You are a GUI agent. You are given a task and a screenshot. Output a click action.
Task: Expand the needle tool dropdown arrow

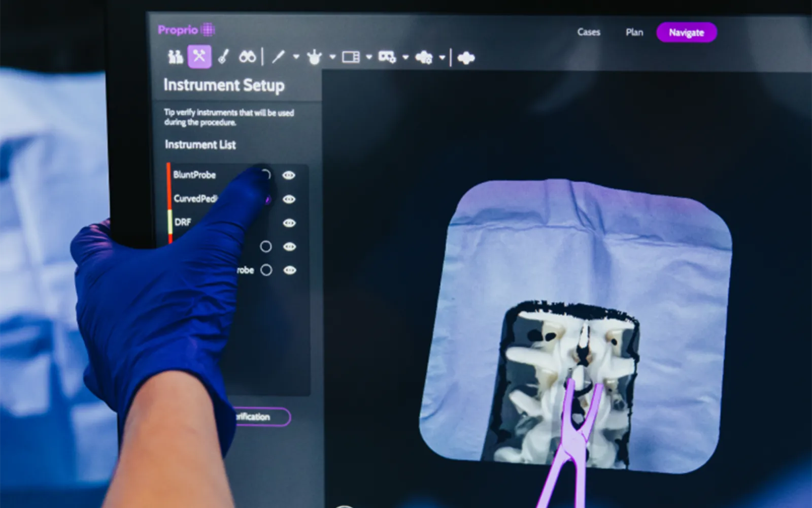[x=296, y=57]
